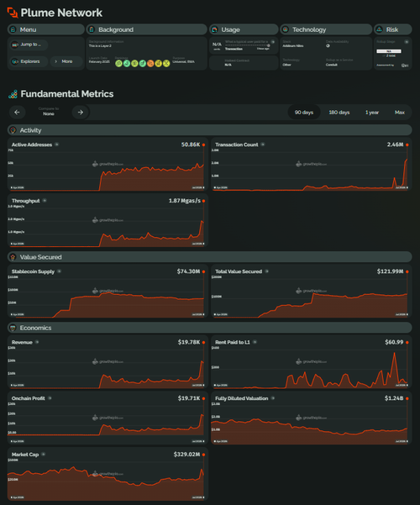This screenshot has height=505, width=420.
Task: Open the Compare to None selector
Action: point(49,112)
